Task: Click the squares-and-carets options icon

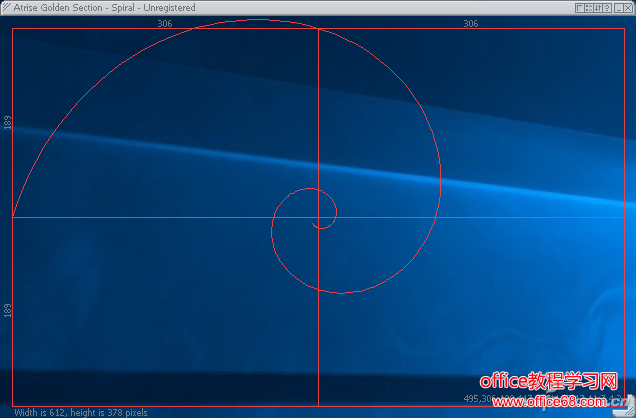Action: tap(589, 8)
